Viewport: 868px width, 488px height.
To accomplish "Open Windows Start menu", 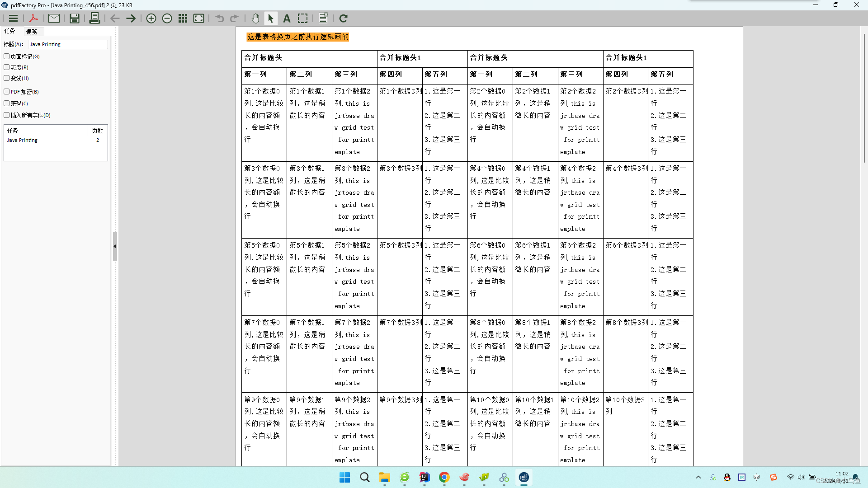I will [x=344, y=477].
